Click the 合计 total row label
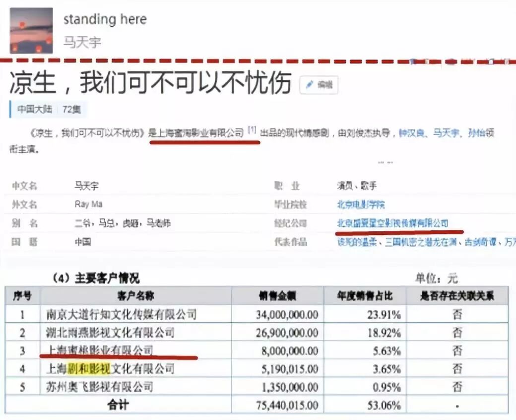The width and height of the screenshot is (516, 420). click(x=118, y=405)
